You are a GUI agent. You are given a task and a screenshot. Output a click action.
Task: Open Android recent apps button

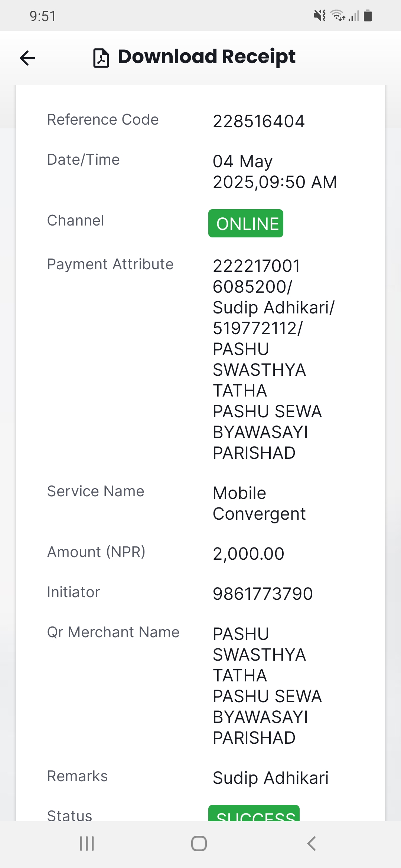(x=87, y=843)
